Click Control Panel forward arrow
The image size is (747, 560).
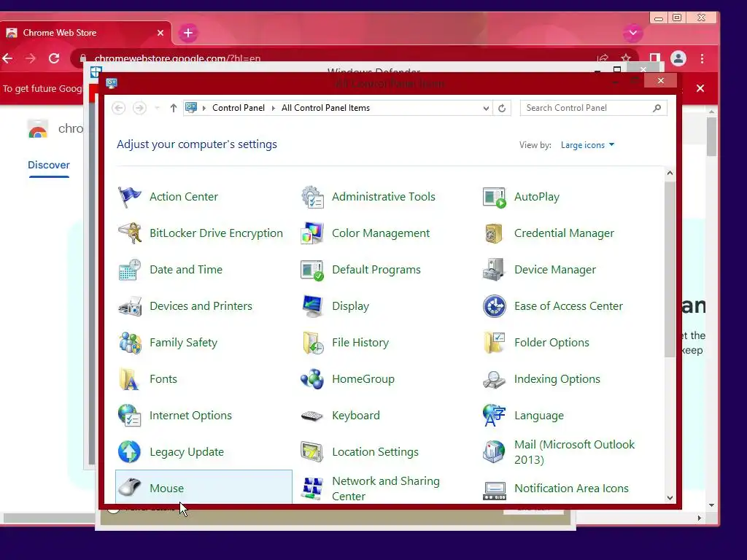tap(139, 108)
